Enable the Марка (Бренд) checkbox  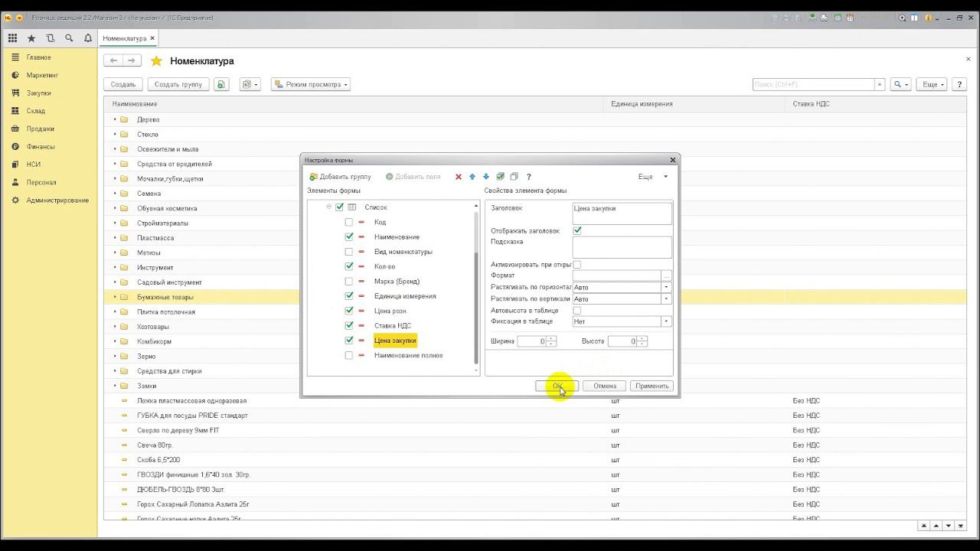(349, 282)
